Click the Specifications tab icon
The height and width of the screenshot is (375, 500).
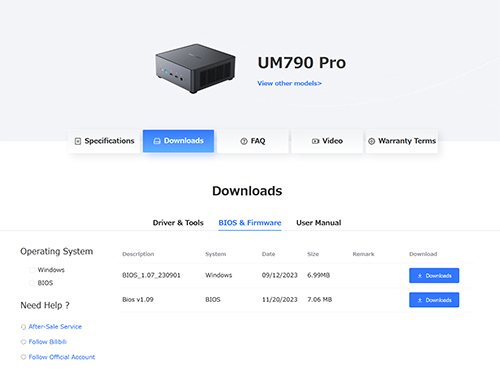[x=78, y=141]
